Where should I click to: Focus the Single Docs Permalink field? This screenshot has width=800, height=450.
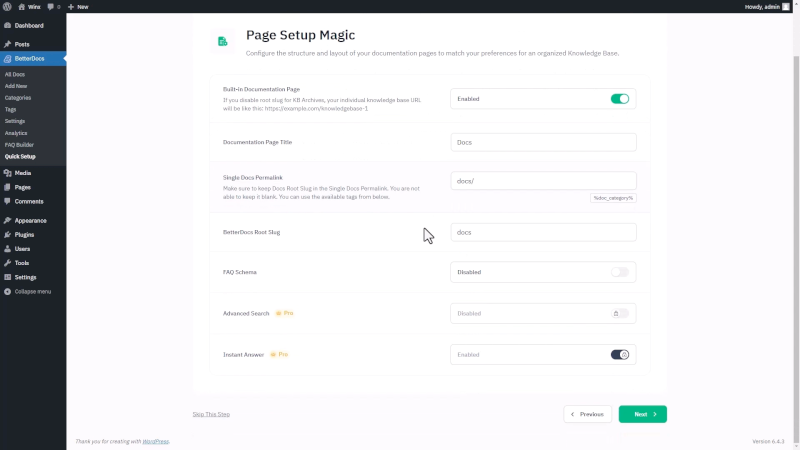[x=543, y=181]
